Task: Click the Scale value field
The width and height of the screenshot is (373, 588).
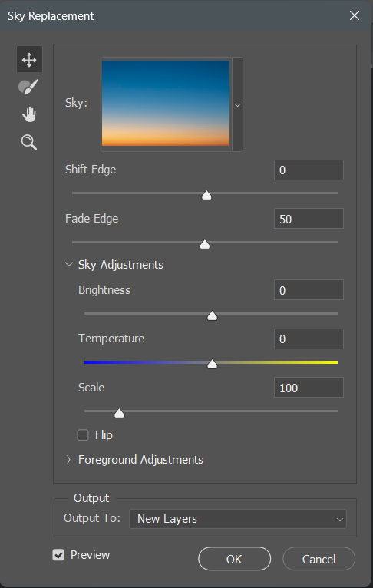Action: (309, 388)
